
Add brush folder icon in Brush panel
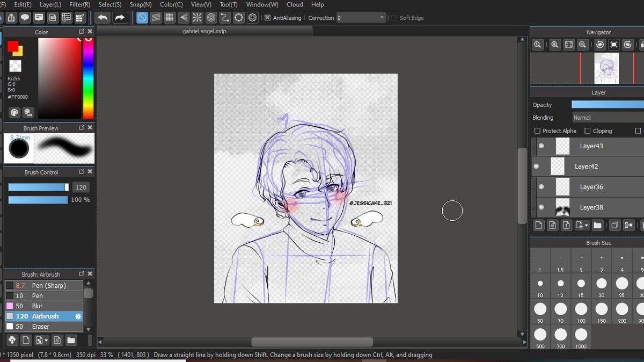tap(71, 341)
